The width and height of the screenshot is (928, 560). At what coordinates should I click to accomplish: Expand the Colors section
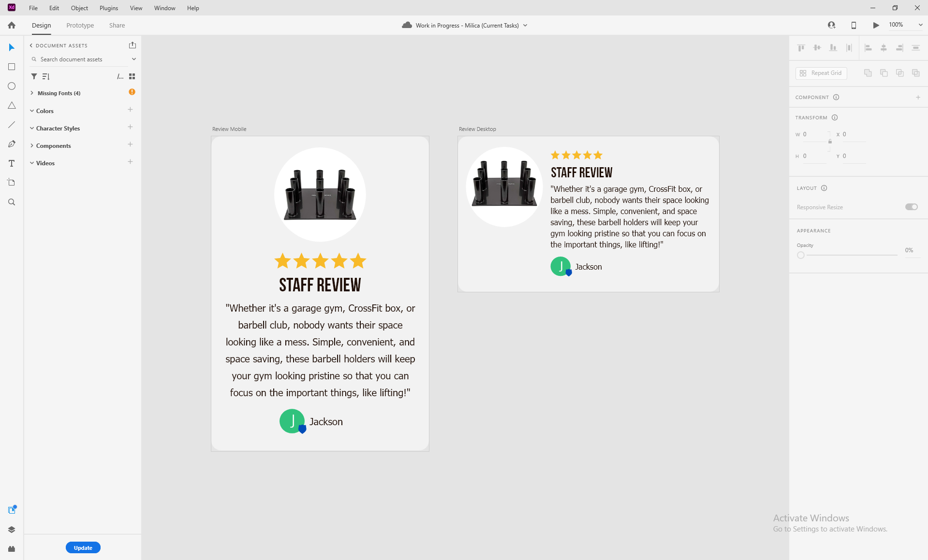(x=32, y=111)
